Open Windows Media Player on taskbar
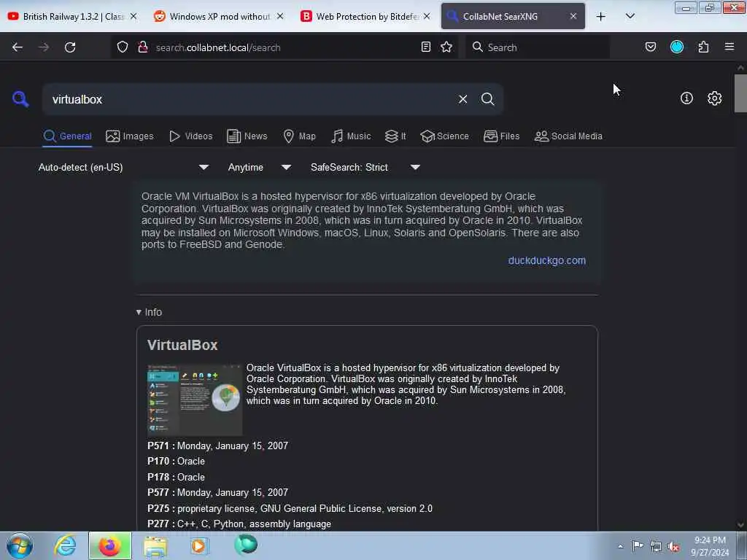This screenshot has height=560, width=747. point(199,545)
